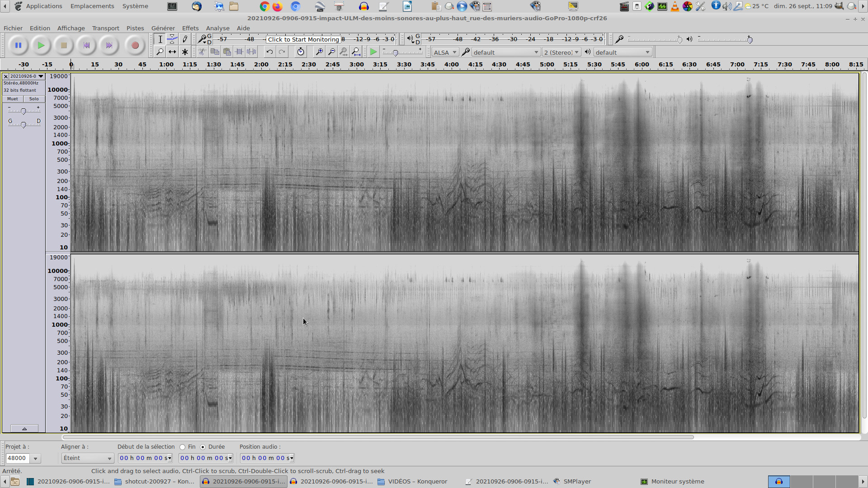The image size is (868, 488).
Task: Select the Draw pencil tool
Action: tap(184, 39)
